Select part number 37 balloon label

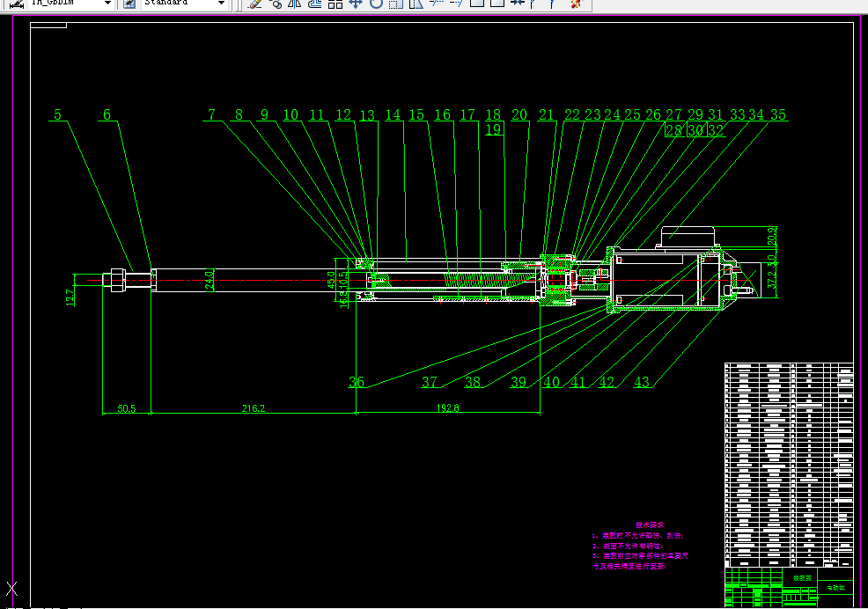430,382
